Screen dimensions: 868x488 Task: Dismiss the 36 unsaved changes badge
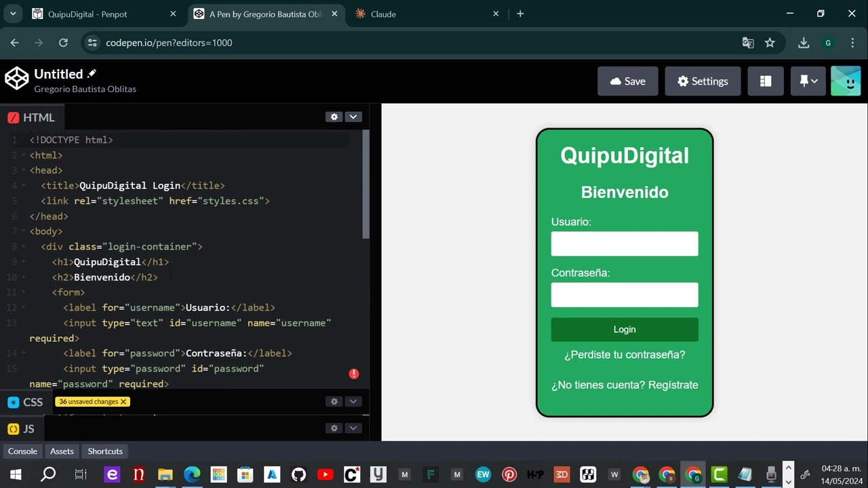click(x=123, y=402)
